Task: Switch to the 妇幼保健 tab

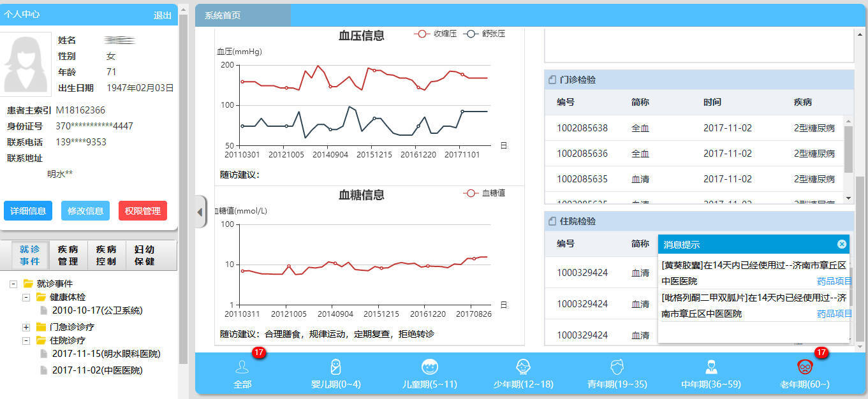Action: pyautogui.click(x=144, y=255)
